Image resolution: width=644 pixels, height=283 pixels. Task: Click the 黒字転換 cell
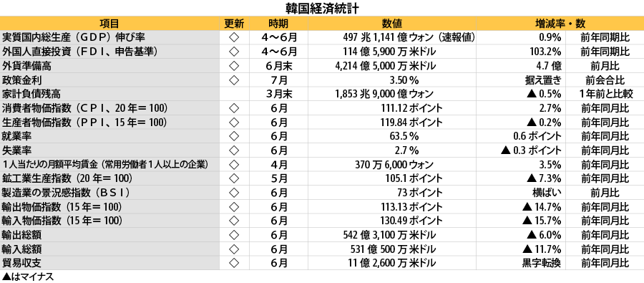coord(542,263)
